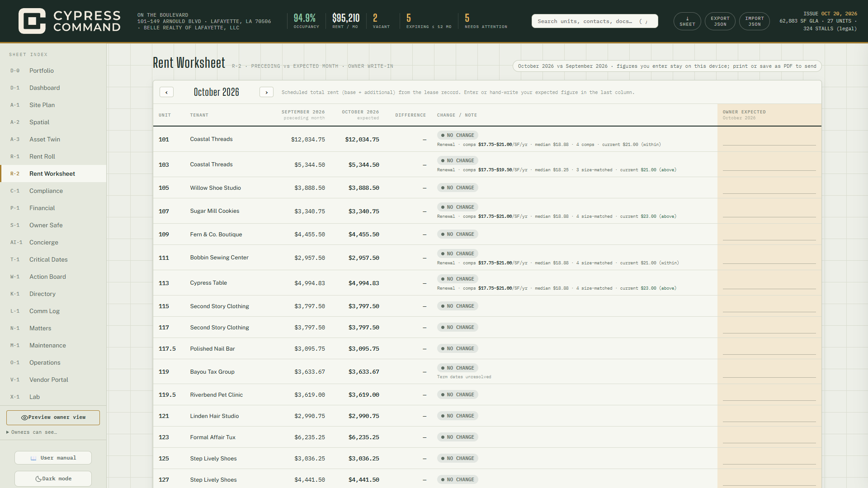Image resolution: width=868 pixels, height=488 pixels.
Task: Focus the search units, contacts, docs field
Action: point(594,21)
